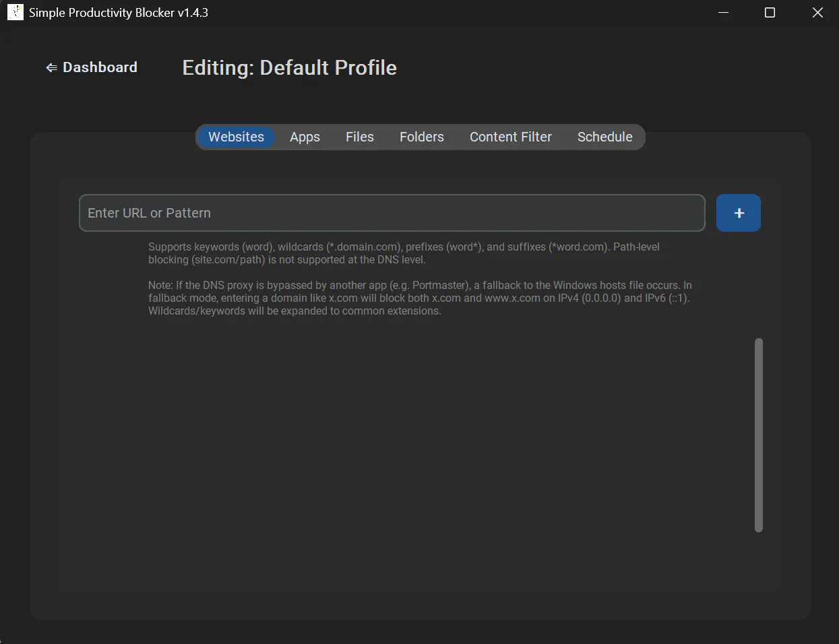
Task: Switch to the Files tab
Action: (360, 137)
